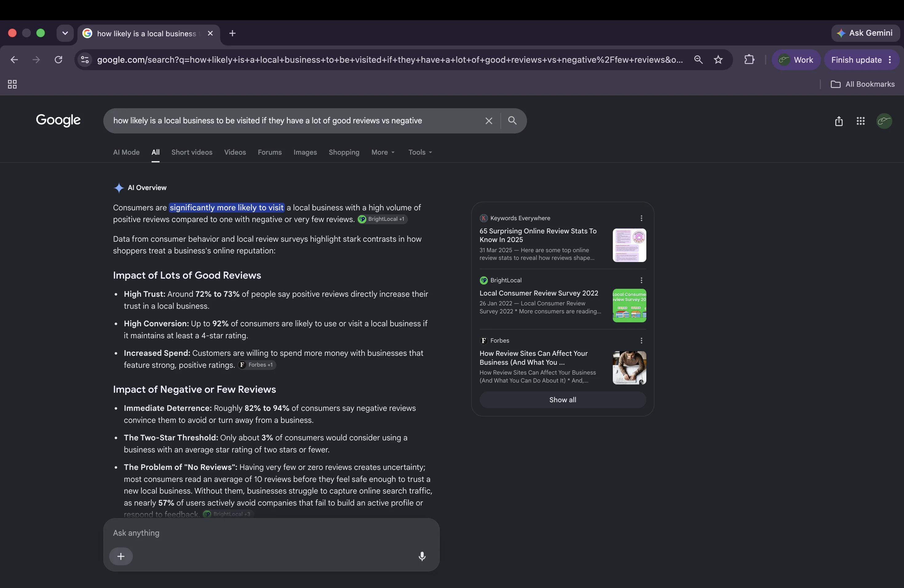Open the Forbes +1 citation chip

(x=257, y=365)
